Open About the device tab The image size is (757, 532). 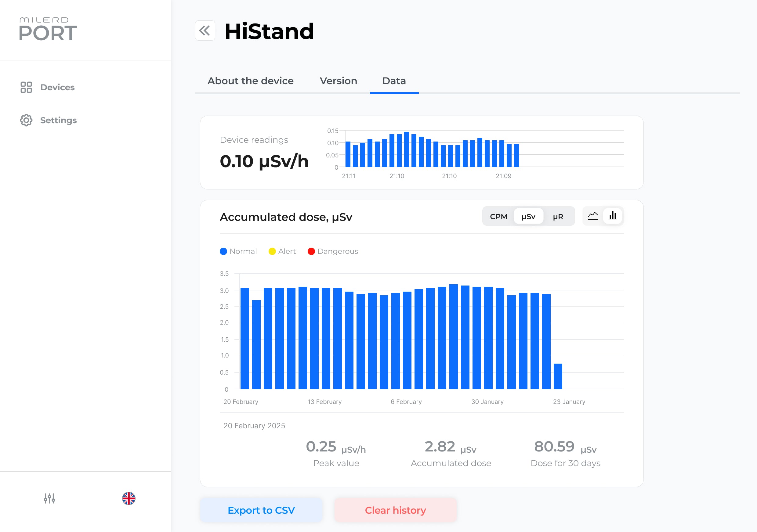(250, 81)
